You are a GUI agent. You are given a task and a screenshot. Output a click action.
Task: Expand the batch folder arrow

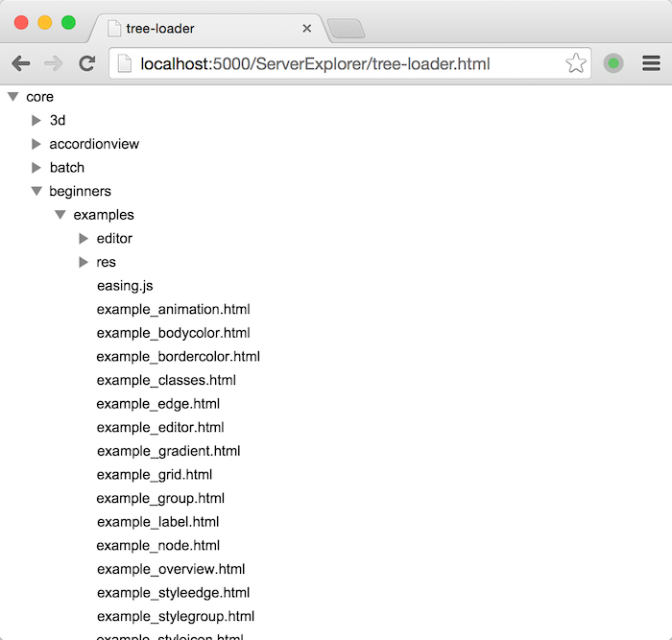coord(36,168)
